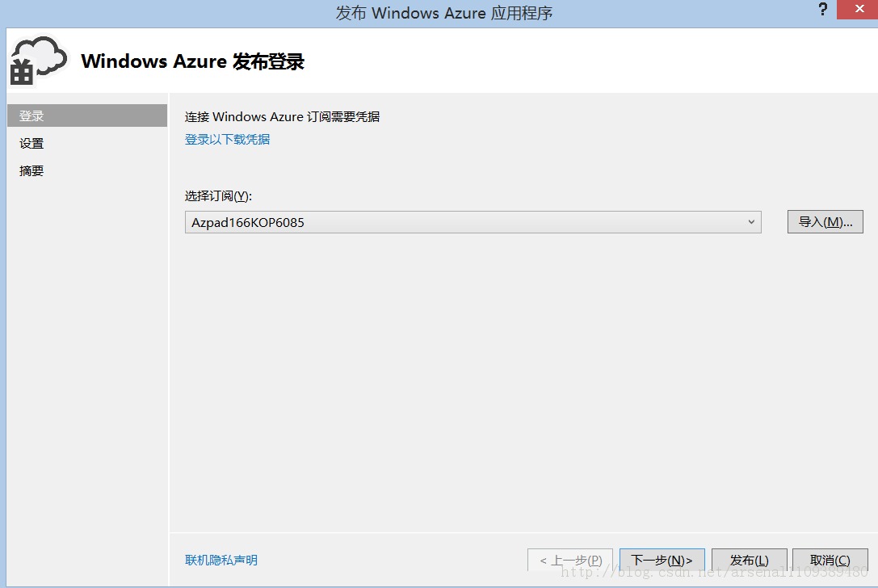The height and width of the screenshot is (588, 878).
Task: Click the 导入(M)... import button
Action: (x=825, y=222)
